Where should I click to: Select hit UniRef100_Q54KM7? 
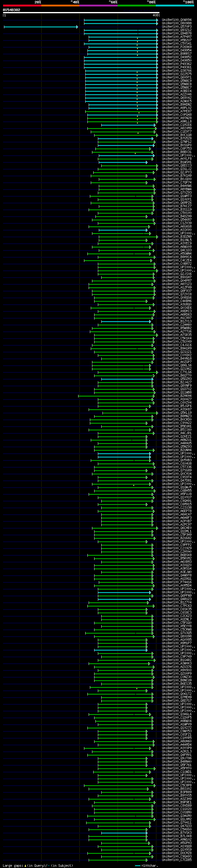click(177, 220)
